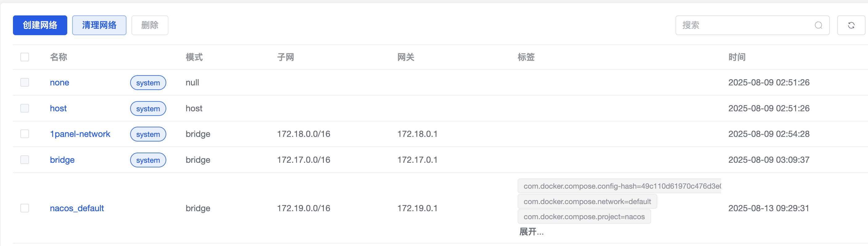Click the search magnifier icon
This screenshot has height=246, width=868.
[818, 25]
